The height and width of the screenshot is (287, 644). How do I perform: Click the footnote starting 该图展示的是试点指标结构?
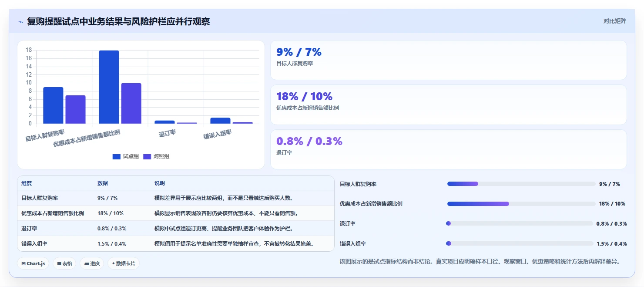coord(480,261)
